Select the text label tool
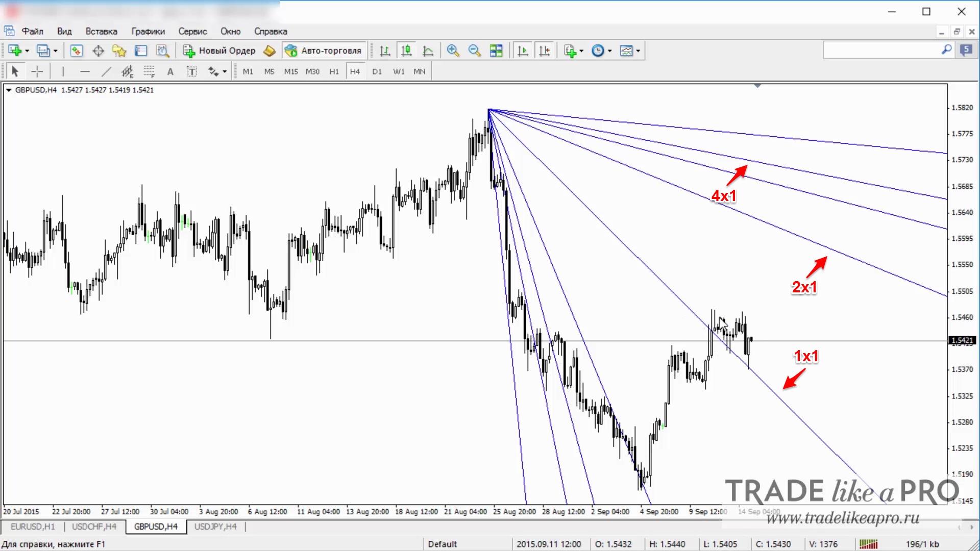This screenshot has width=980, height=551. tap(170, 71)
